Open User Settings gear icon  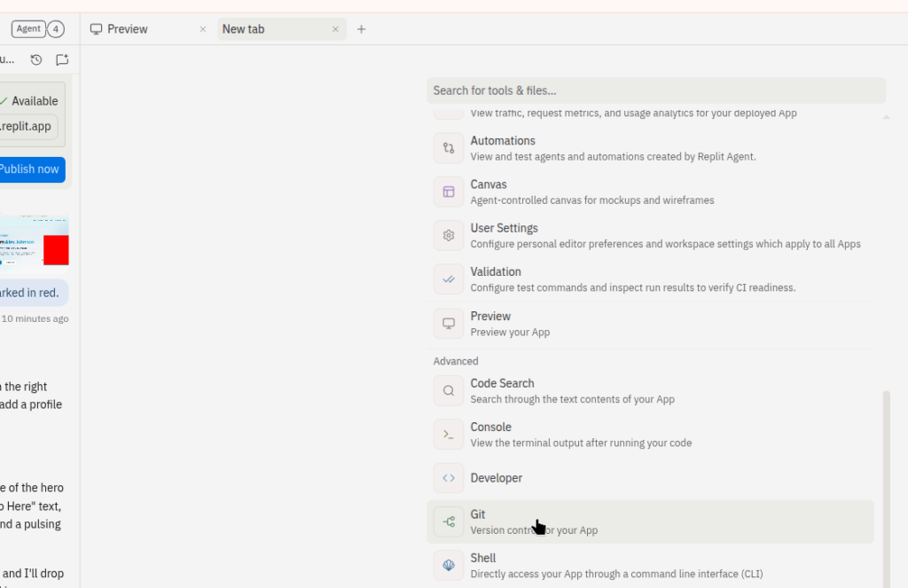pyautogui.click(x=449, y=235)
